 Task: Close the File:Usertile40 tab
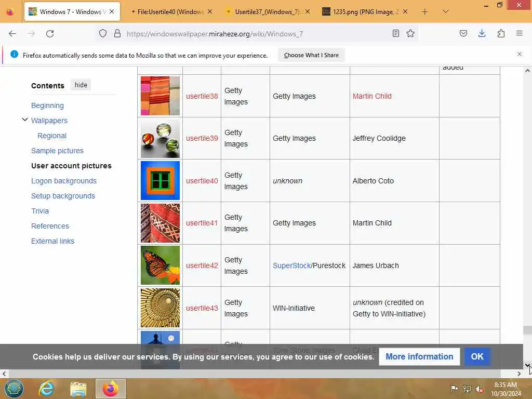click(x=210, y=11)
